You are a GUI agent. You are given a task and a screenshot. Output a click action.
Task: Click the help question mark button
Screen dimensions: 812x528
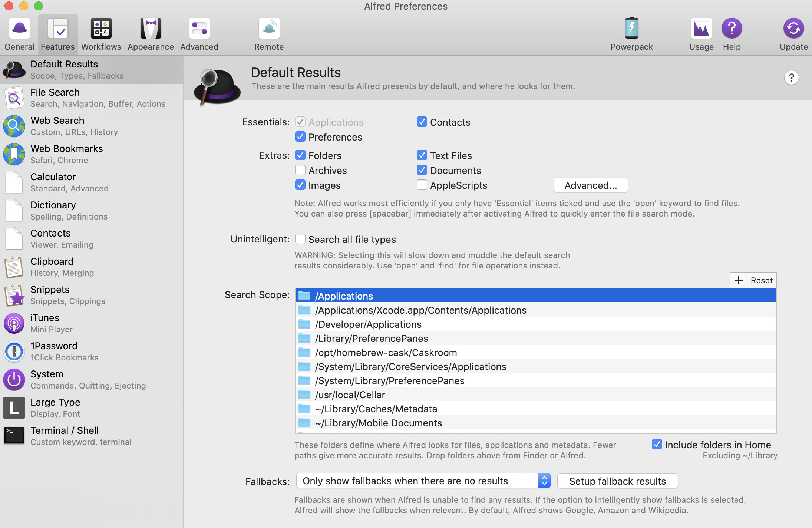[791, 77]
